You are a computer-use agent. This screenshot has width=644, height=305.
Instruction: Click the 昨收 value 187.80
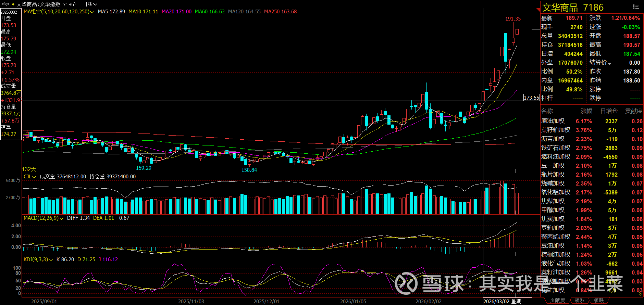(632, 72)
